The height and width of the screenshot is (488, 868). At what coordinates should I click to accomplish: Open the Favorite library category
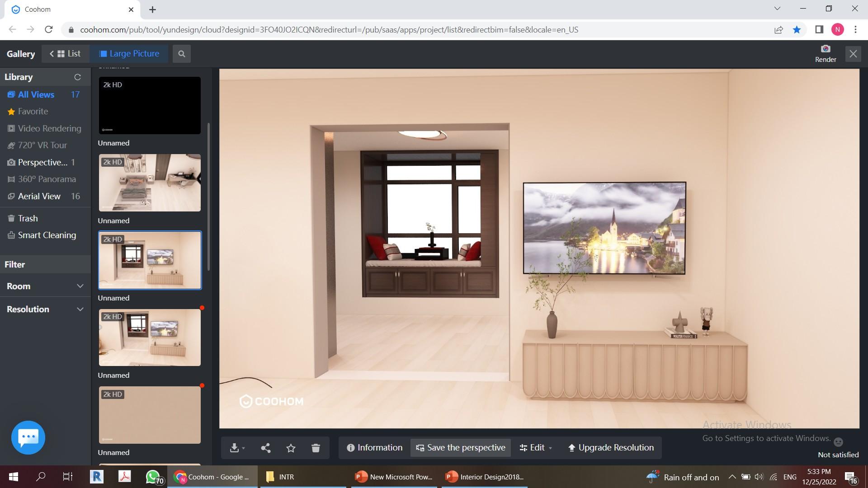33,111
